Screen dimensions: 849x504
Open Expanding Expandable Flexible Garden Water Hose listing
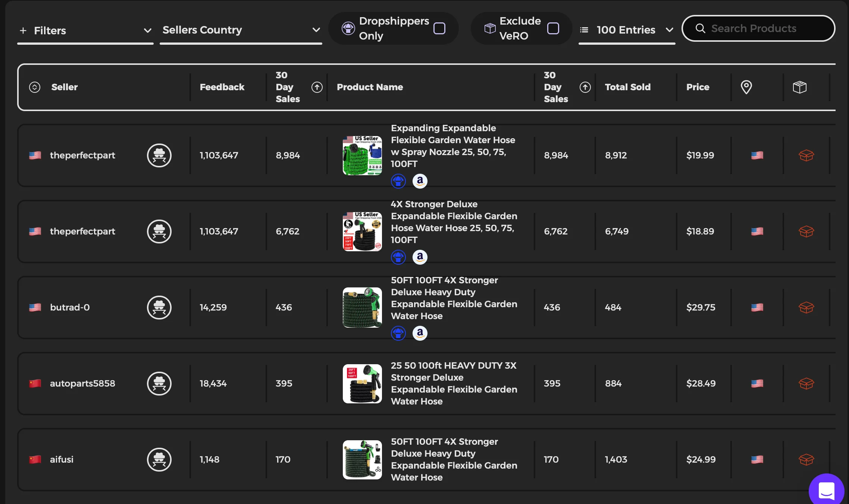(x=453, y=146)
